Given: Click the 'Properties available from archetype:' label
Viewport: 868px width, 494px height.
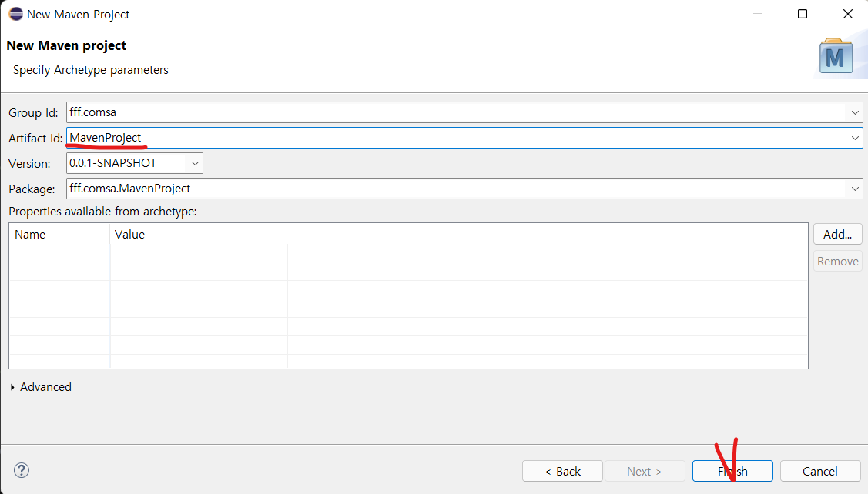Looking at the screenshot, I should [102, 212].
